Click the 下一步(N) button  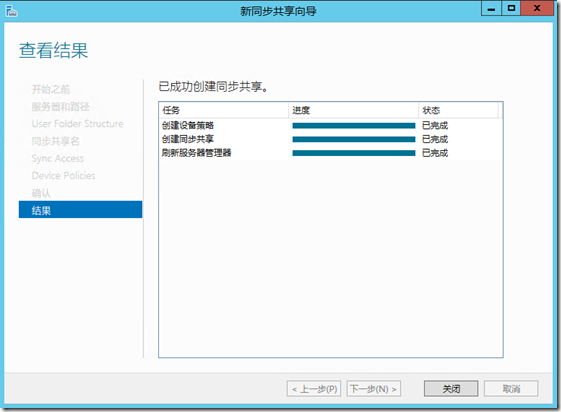(x=374, y=388)
